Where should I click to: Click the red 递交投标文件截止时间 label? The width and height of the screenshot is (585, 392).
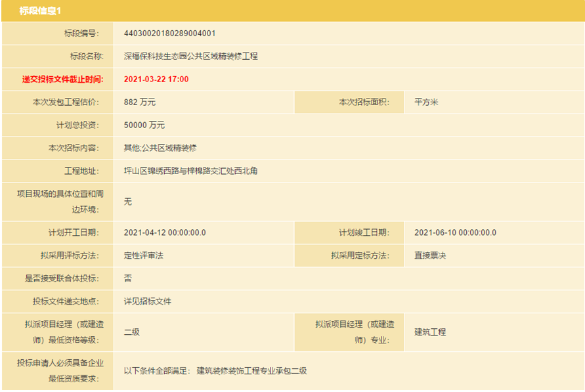[x=62, y=79]
